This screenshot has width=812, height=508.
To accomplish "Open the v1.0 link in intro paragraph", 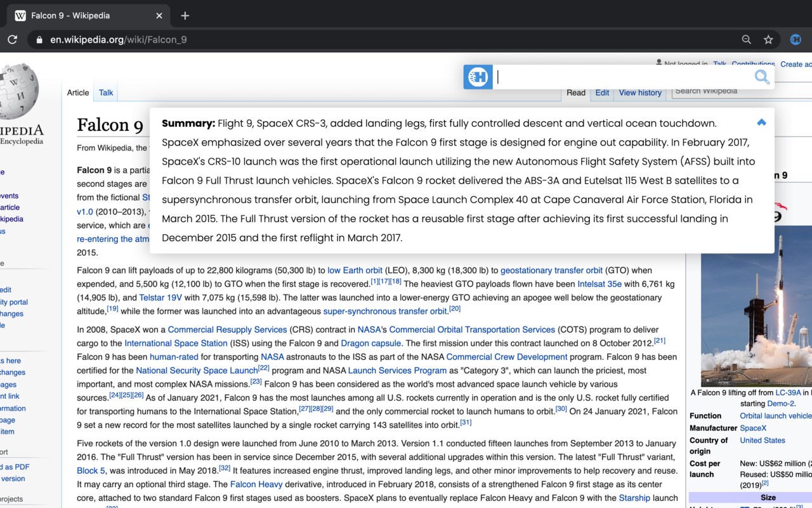I will coord(85,211).
